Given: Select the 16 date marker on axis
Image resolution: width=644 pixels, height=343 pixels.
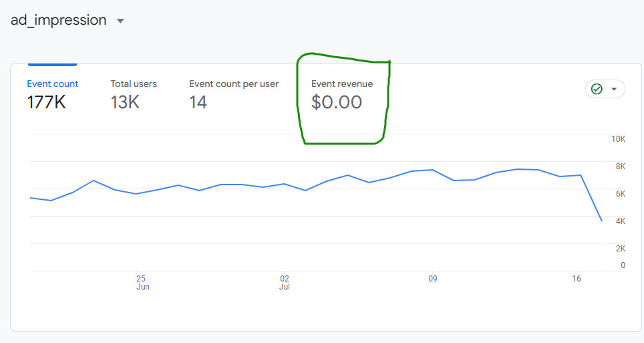Looking at the screenshot, I should pos(577,278).
